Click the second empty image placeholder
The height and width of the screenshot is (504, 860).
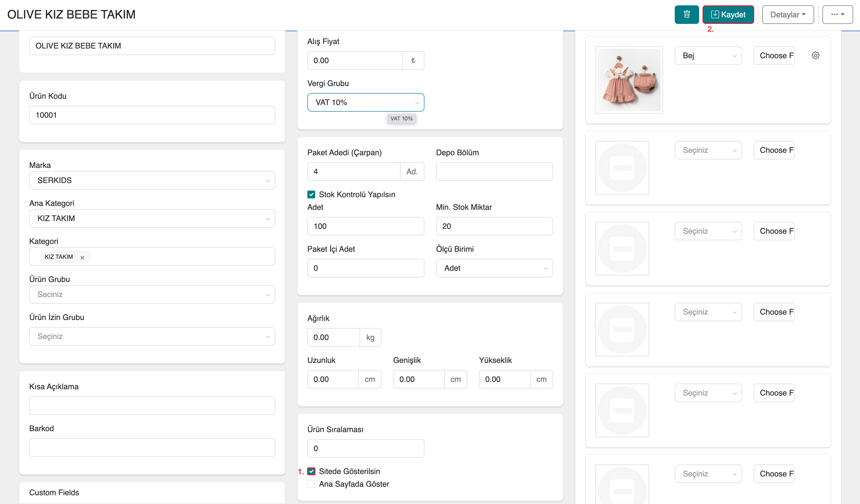[622, 248]
